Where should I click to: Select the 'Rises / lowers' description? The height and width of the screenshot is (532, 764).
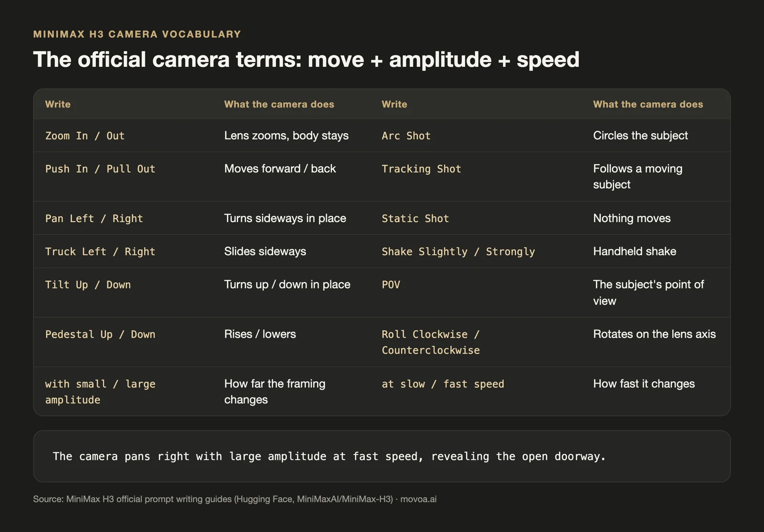260,334
